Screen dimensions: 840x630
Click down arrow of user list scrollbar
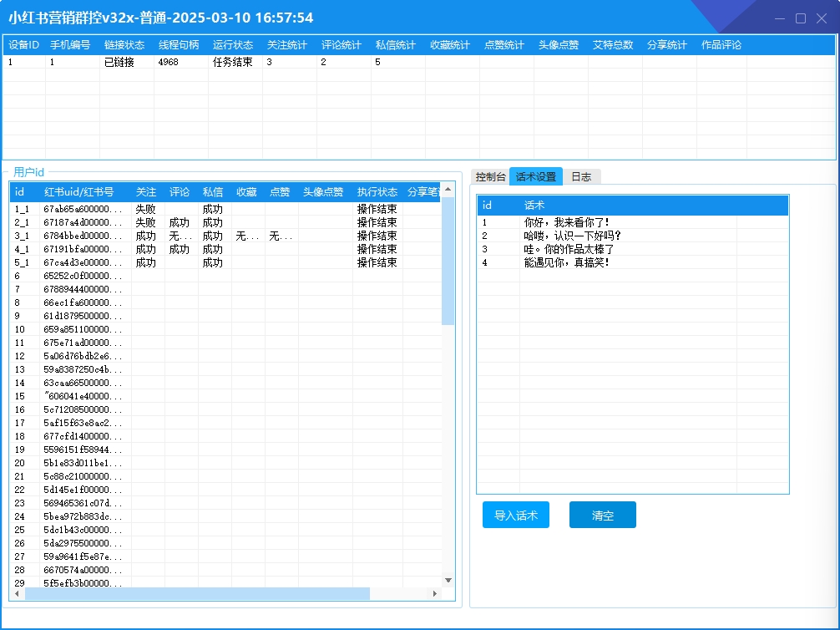(x=448, y=581)
